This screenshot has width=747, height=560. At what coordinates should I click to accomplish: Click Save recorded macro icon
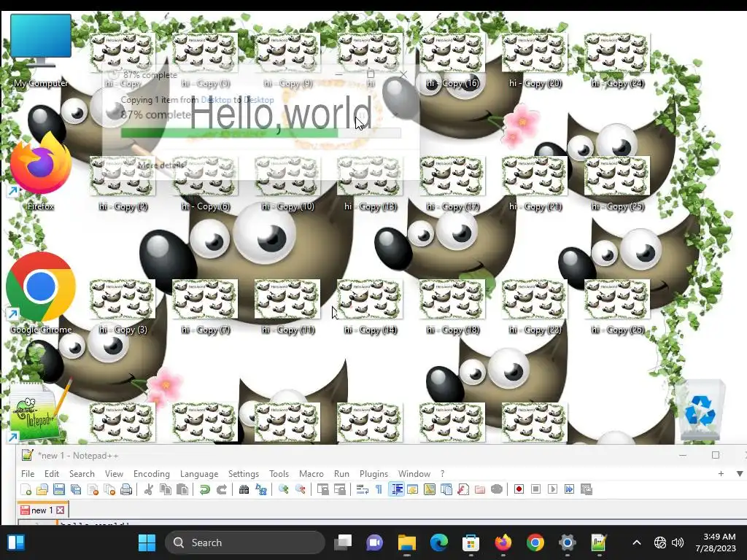[x=587, y=489]
